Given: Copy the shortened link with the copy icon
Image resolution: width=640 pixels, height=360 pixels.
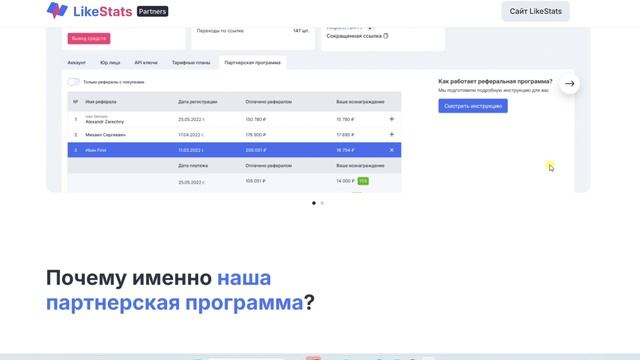Looking at the screenshot, I should click(x=386, y=36).
